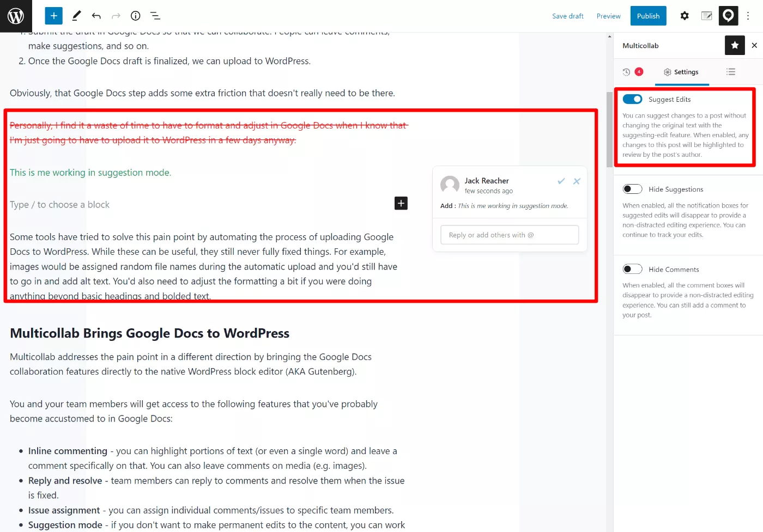Close the Multicollab sidebar panel
This screenshot has width=763, height=532.
point(754,45)
